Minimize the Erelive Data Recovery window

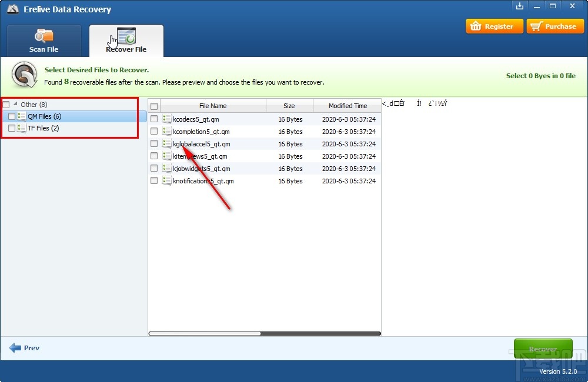pos(537,6)
